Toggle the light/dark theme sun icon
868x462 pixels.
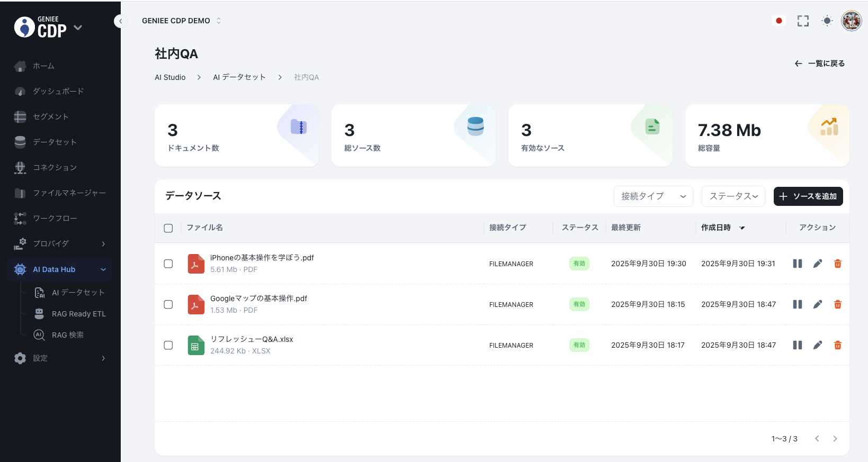point(827,21)
